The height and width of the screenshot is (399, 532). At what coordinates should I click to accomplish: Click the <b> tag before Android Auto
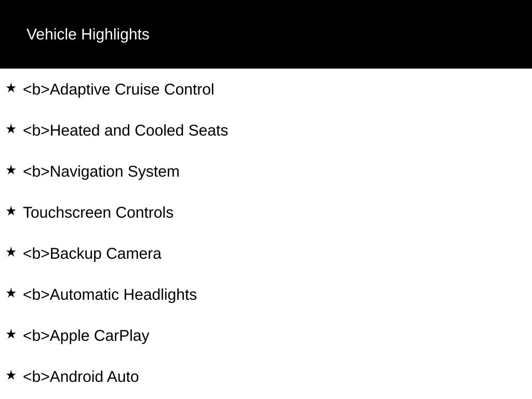pos(36,377)
